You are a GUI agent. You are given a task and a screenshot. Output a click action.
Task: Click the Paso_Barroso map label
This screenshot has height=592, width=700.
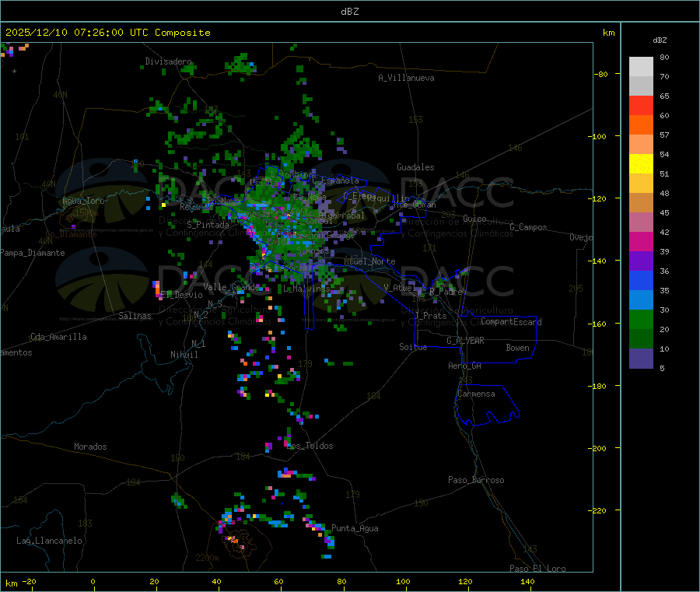pos(476,480)
